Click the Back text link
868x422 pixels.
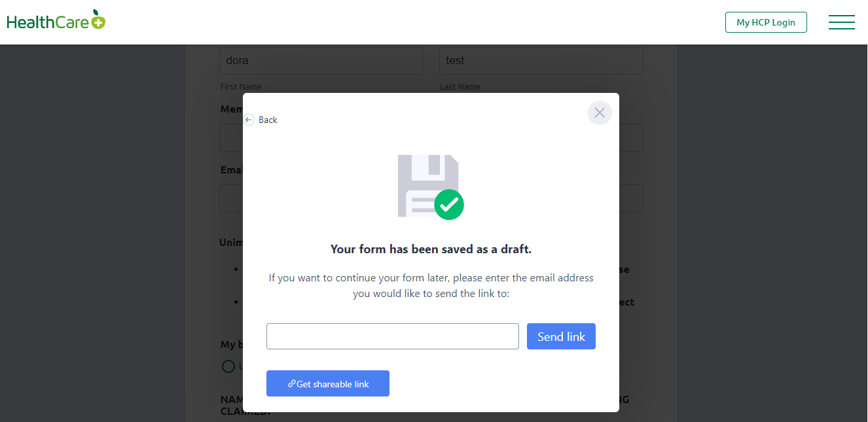point(268,120)
